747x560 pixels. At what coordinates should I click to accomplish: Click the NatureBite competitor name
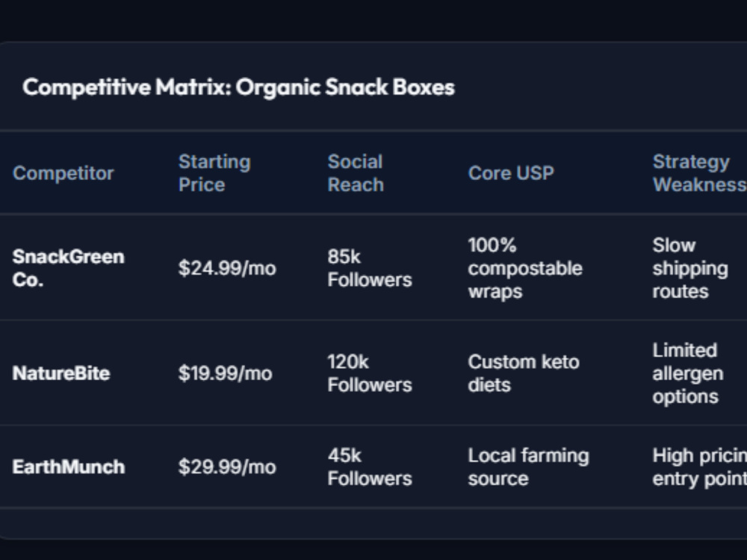[x=61, y=373]
